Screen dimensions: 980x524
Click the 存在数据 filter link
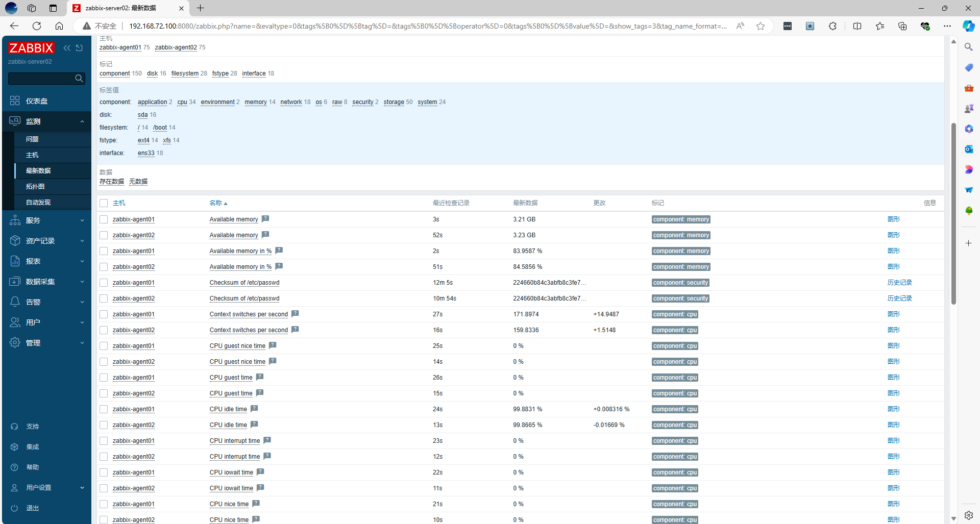(x=111, y=181)
